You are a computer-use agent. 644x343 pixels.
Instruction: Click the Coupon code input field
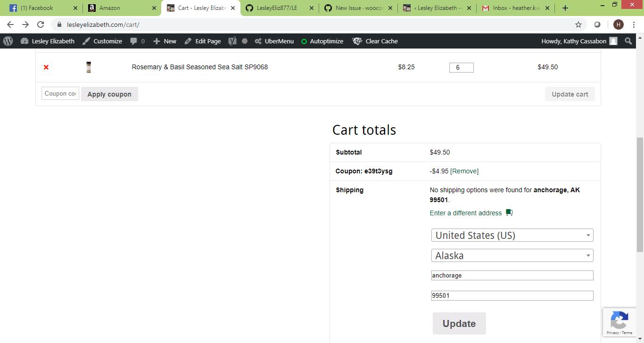click(60, 93)
